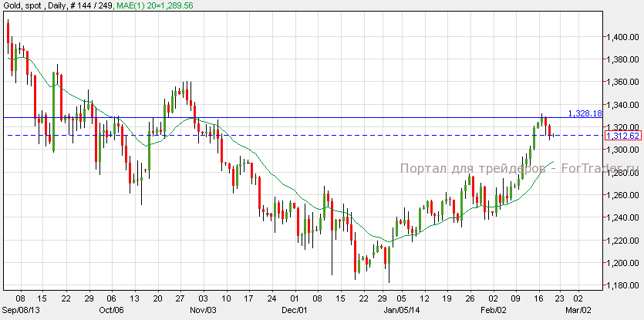Select the 1,300 price axis label

(620, 150)
